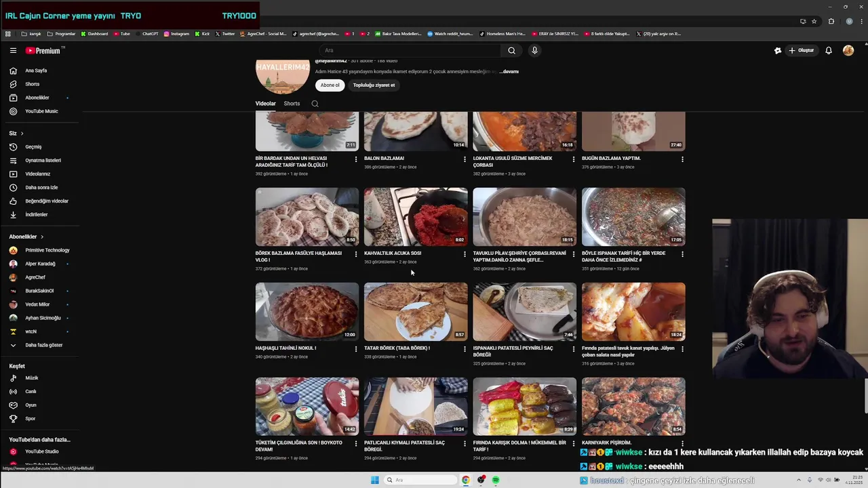Image resolution: width=868 pixels, height=488 pixels.
Task: Open Windows Start button on taskbar
Action: click(374, 480)
